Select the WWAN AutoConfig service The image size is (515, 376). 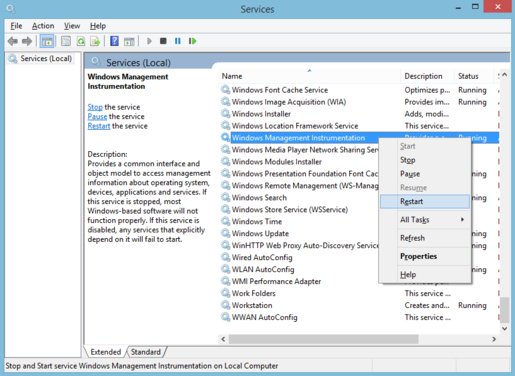pos(359,317)
